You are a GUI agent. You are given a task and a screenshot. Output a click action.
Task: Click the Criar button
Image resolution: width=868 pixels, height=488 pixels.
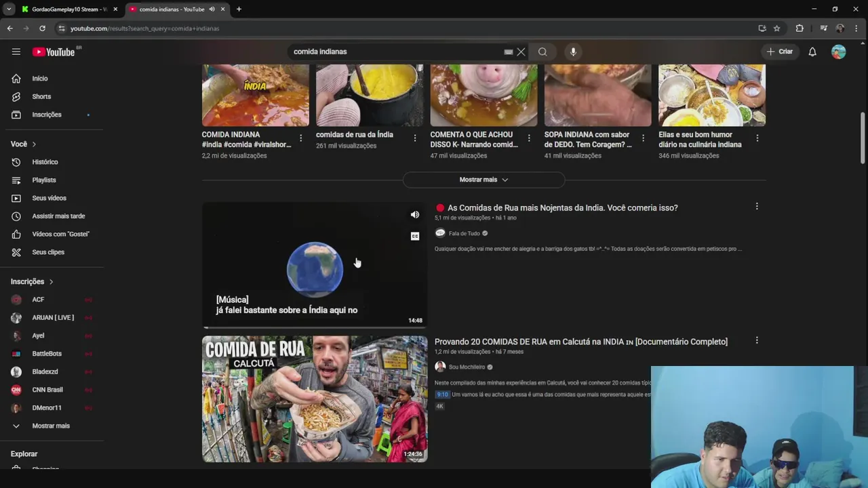tap(779, 52)
